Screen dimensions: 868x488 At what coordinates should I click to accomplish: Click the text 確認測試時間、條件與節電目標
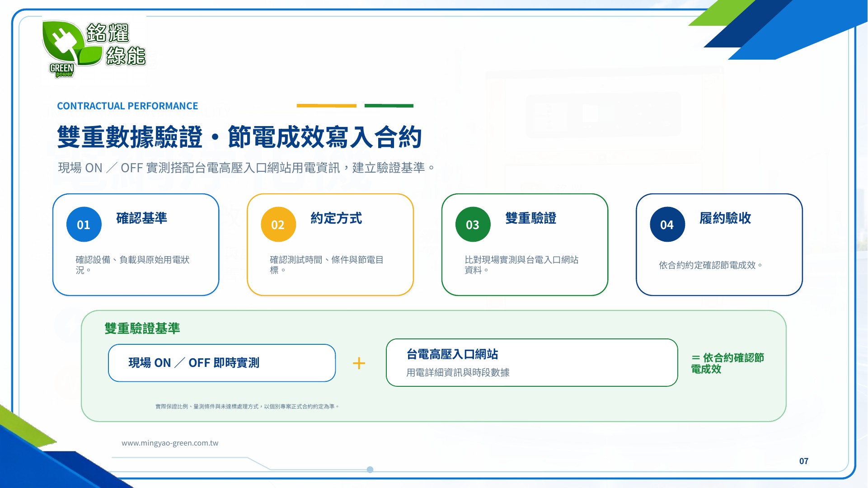click(x=327, y=265)
